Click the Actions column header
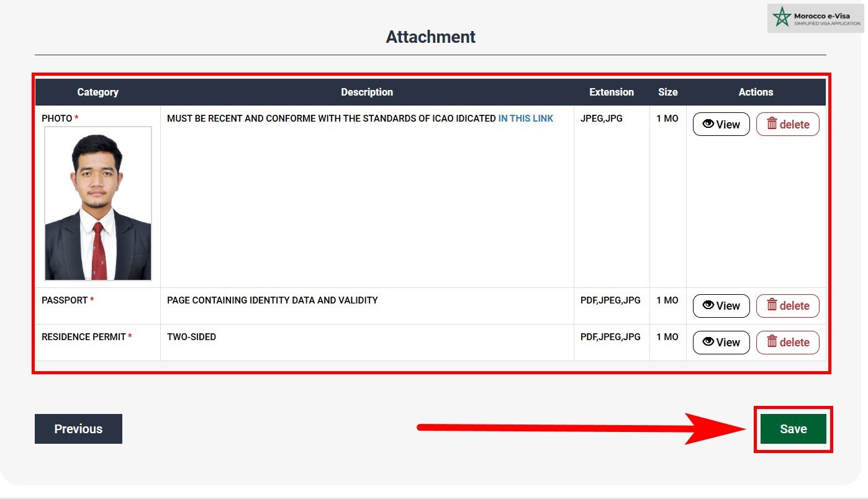The width and height of the screenshot is (868, 499). 755,92
